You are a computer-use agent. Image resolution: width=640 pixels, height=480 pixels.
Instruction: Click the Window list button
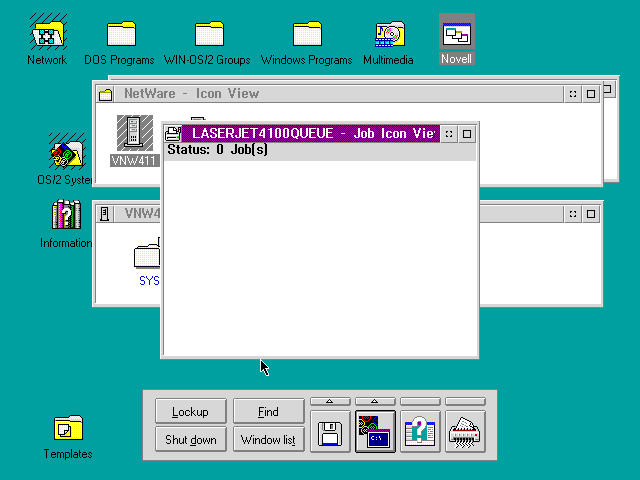[x=269, y=440]
